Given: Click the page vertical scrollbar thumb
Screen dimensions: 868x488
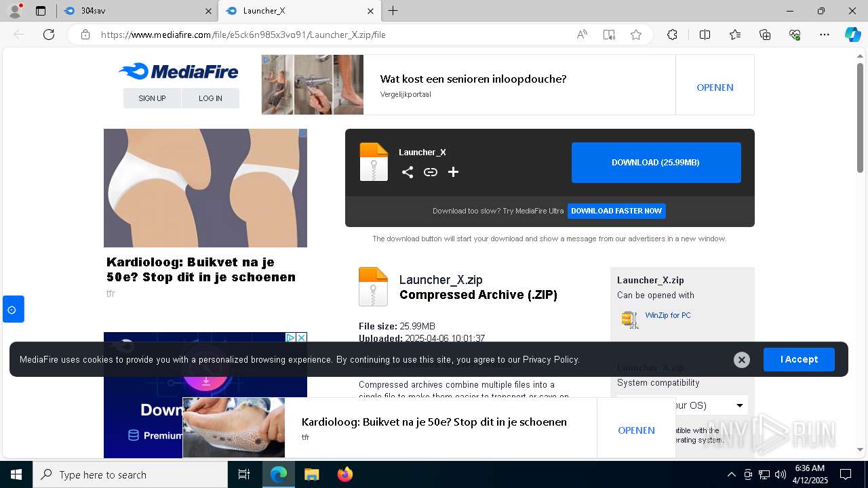Looking at the screenshot, I should (860, 117).
